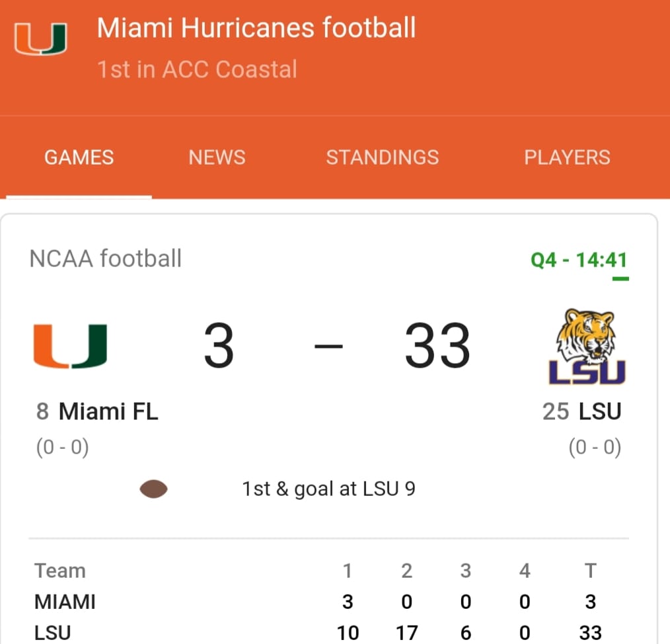This screenshot has width=670, height=644.
Task: Click 1st & goal at LSU 9 text
Action: (328, 489)
